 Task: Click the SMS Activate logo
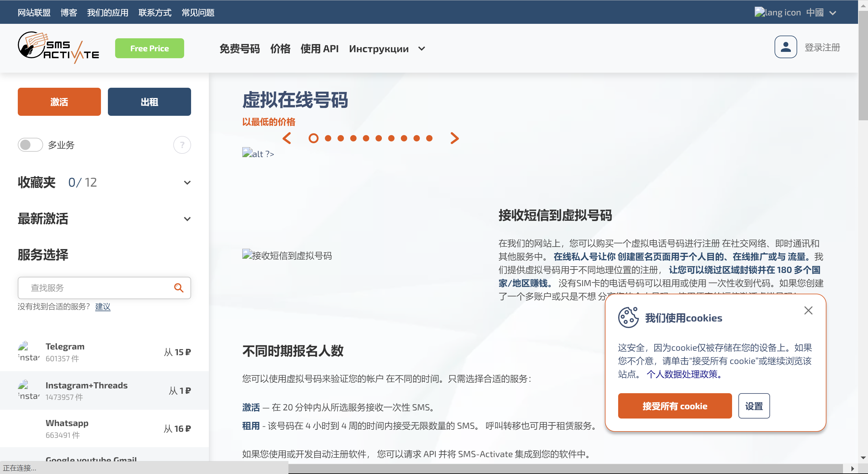coord(58,48)
